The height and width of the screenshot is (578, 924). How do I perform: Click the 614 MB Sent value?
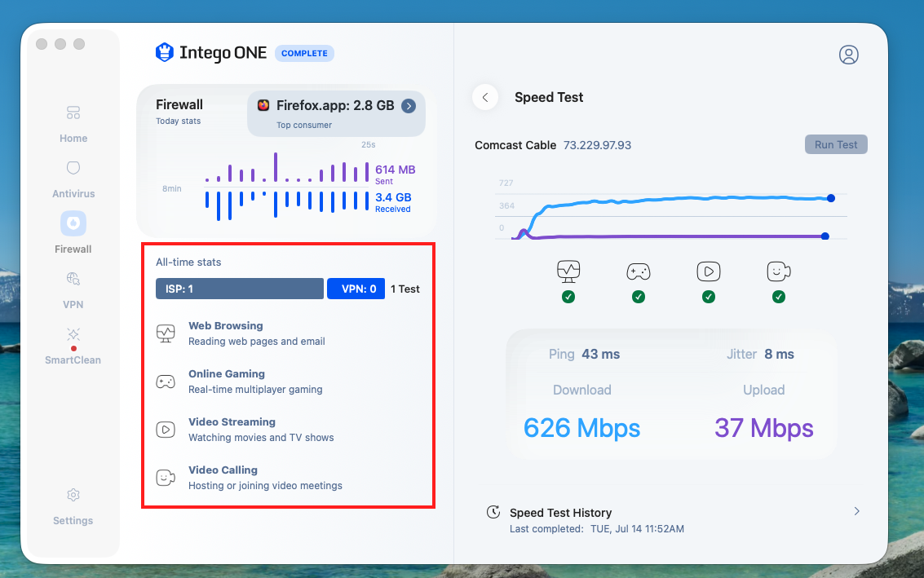[x=396, y=170]
